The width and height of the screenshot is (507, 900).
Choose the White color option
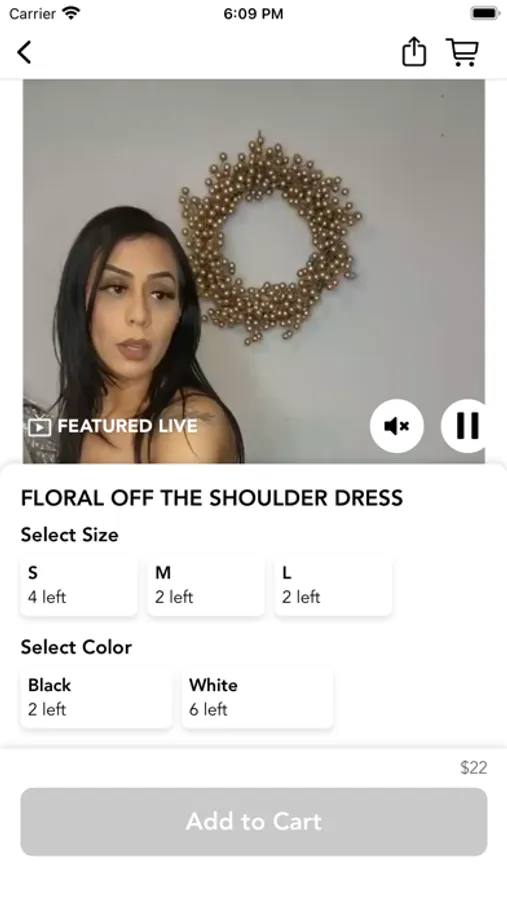click(x=258, y=698)
